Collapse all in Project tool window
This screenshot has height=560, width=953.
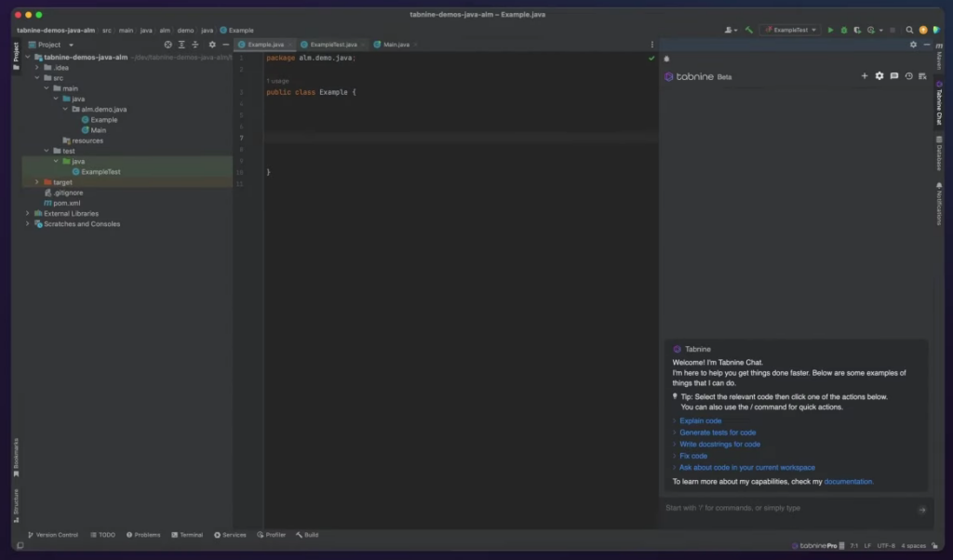(x=195, y=45)
